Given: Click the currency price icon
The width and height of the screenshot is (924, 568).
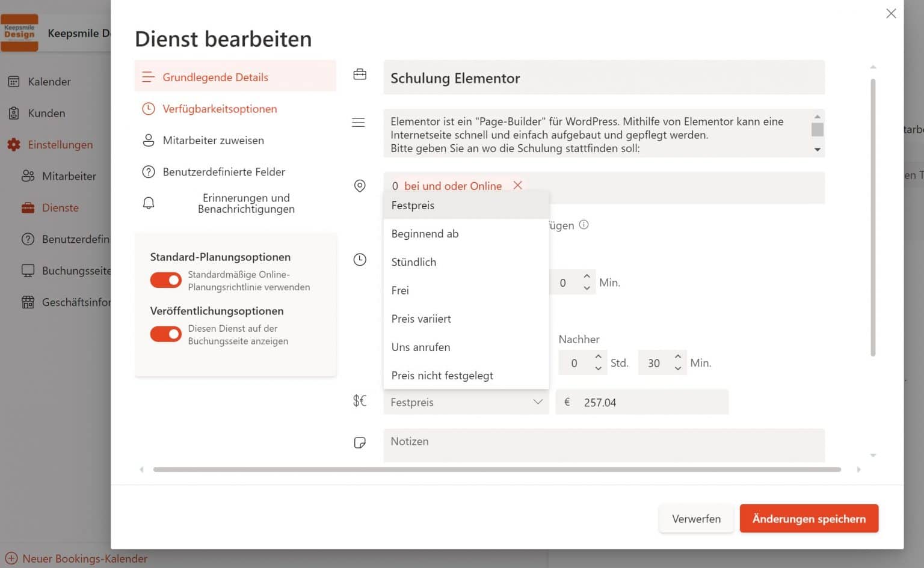Looking at the screenshot, I should (360, 401).
